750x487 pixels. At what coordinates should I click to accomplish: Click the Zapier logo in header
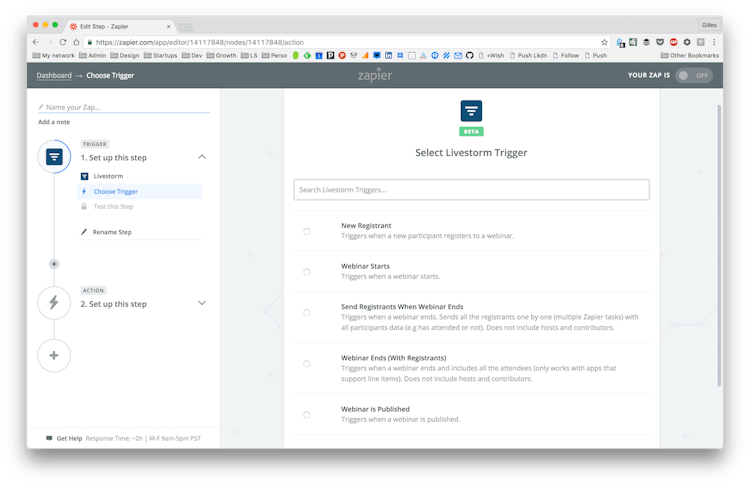tap(375, 75)
